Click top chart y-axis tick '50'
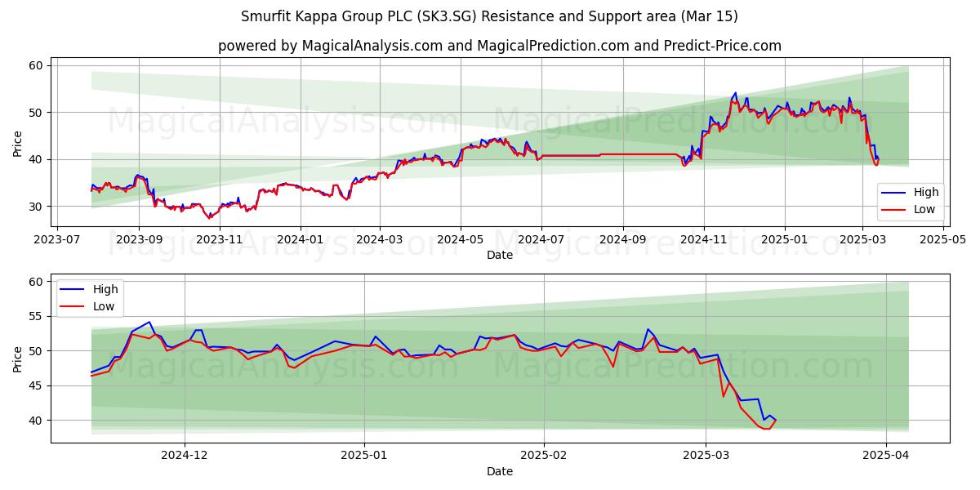980x490 pixels. click(x=38, y=113)
